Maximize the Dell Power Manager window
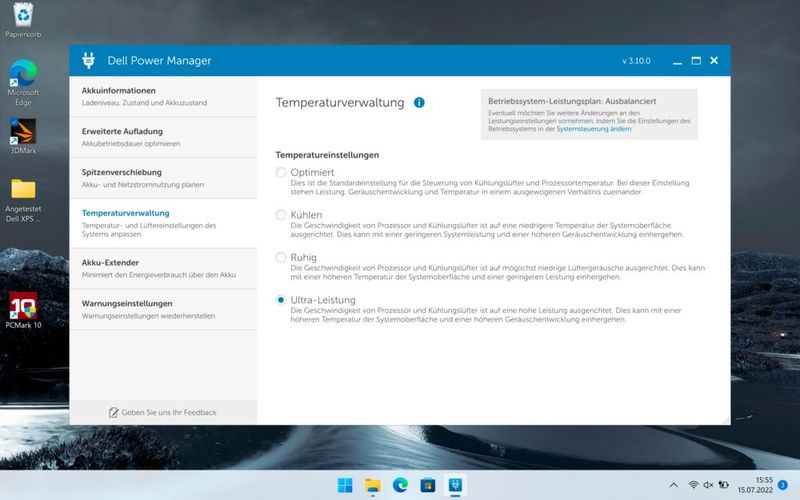800x500 pixels. (696, 61)
